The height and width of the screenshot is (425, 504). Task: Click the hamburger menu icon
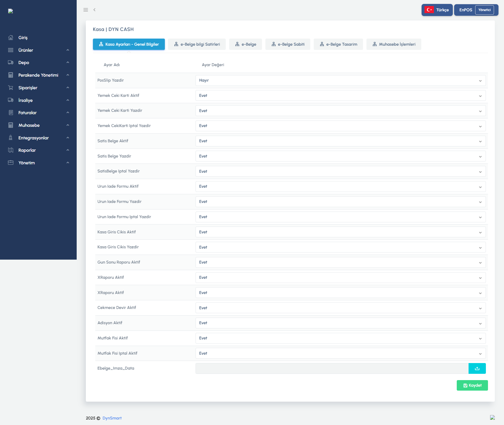[x=86, y=10]
